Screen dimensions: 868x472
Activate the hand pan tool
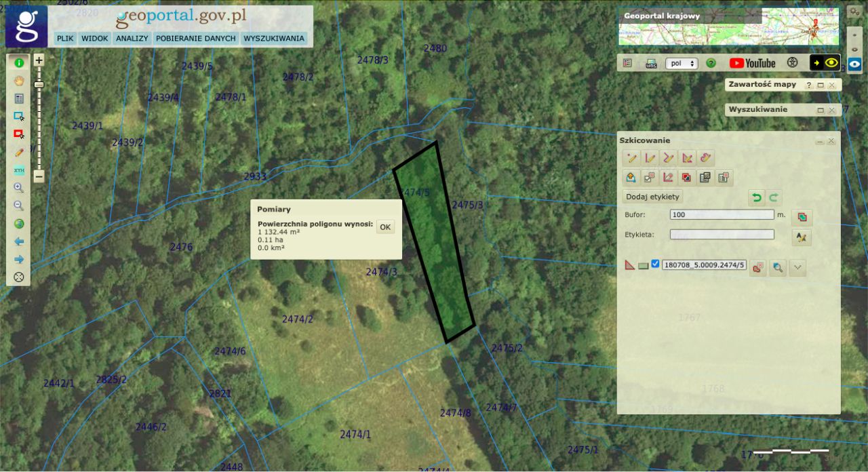pyautogui.click(x=18, y=80)
